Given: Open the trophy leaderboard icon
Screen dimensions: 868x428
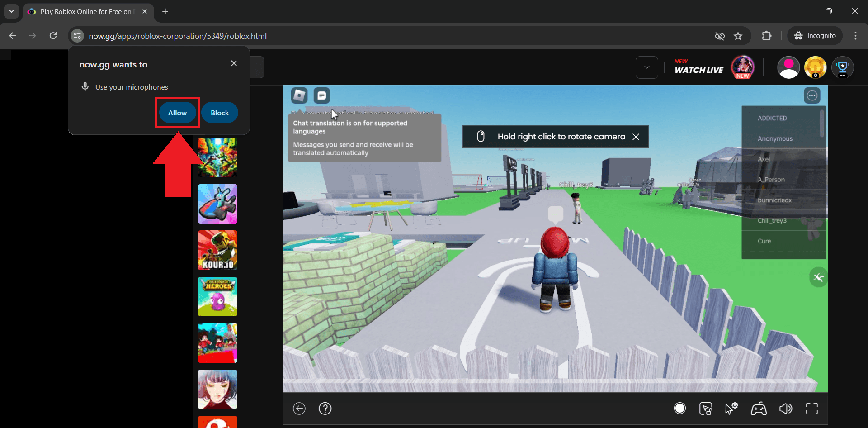Looking at the screenshot, I should tap(842, 67).
